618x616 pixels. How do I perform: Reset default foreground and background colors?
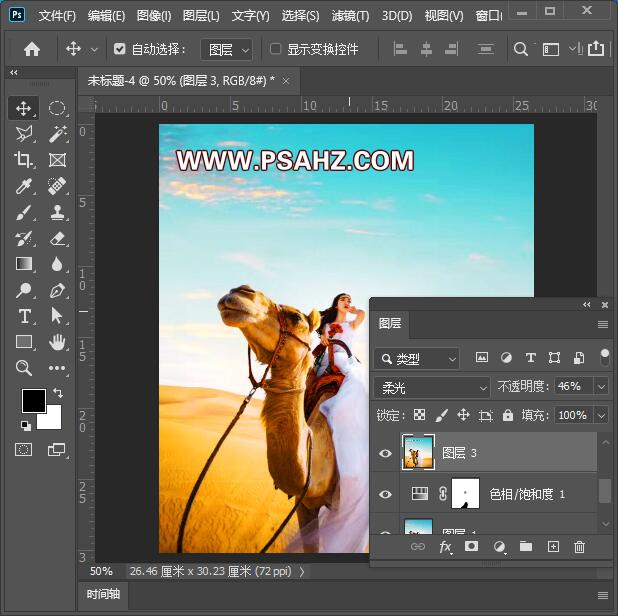(x=26, y=425)
